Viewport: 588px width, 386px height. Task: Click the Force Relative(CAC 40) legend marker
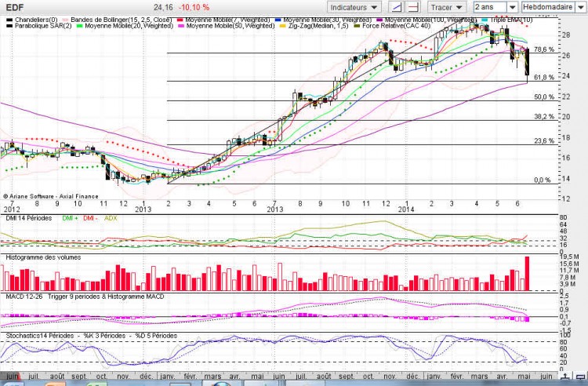pos(357,26)
